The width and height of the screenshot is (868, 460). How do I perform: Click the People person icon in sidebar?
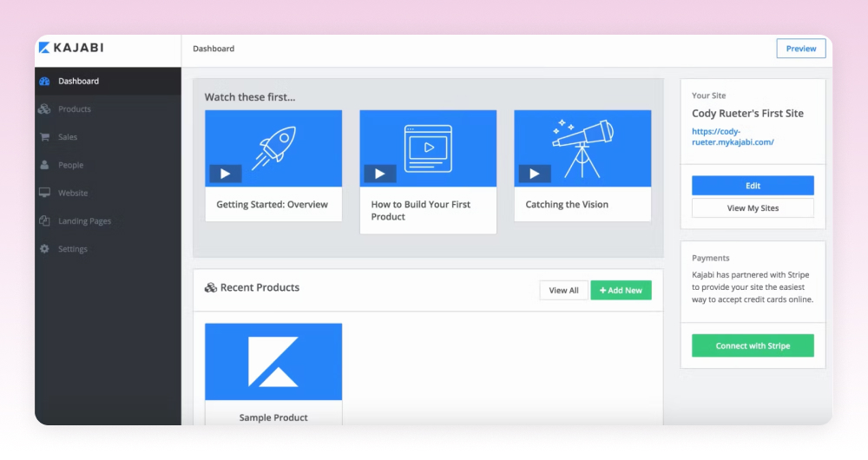44,165
